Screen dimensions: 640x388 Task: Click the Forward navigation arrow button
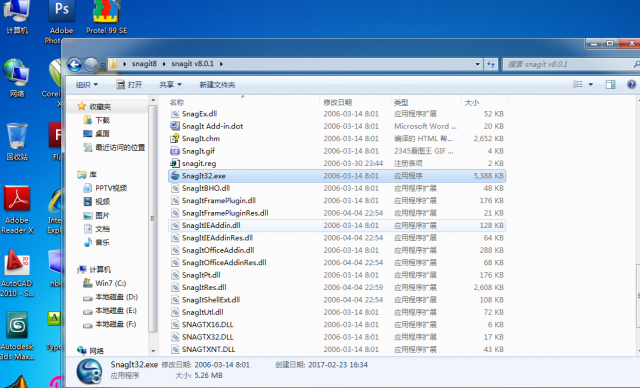click(x=91, y=64)
